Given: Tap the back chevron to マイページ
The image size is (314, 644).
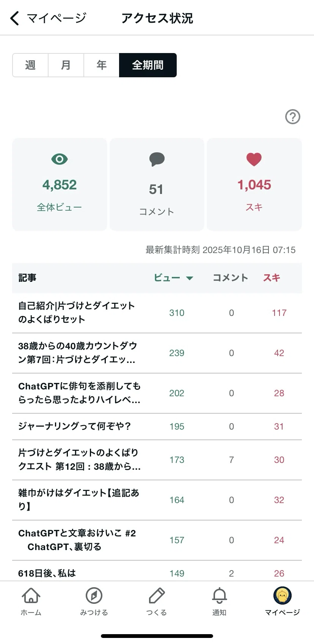Looking at the screenshot, I should click(14, 18).
